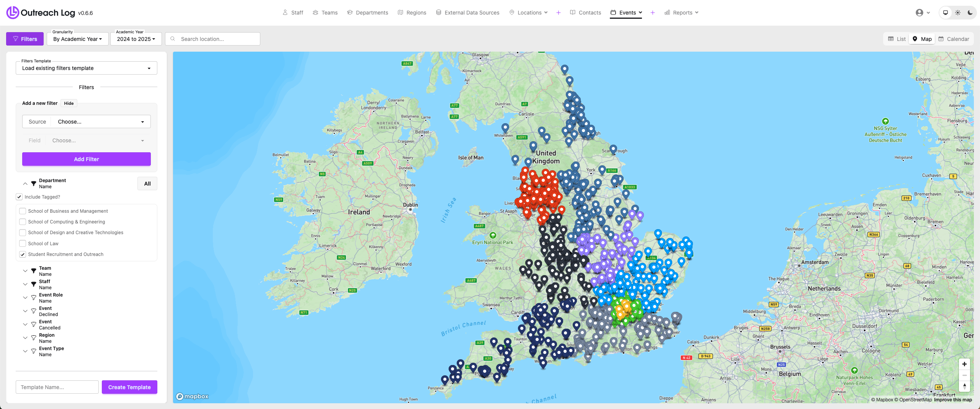Uncheck the Include Tagged checkbox

click(x=19, y=197)
